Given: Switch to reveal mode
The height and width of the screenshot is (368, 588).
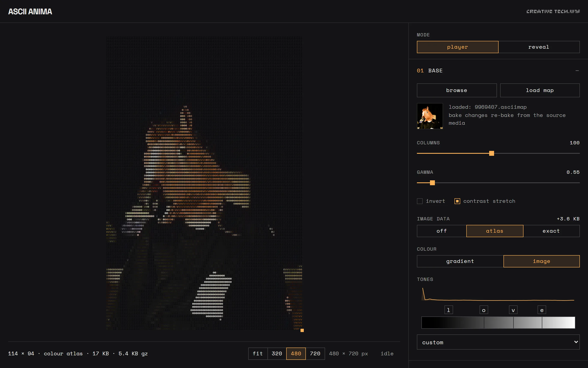Looking at the screenshot, I should (539, 47).
